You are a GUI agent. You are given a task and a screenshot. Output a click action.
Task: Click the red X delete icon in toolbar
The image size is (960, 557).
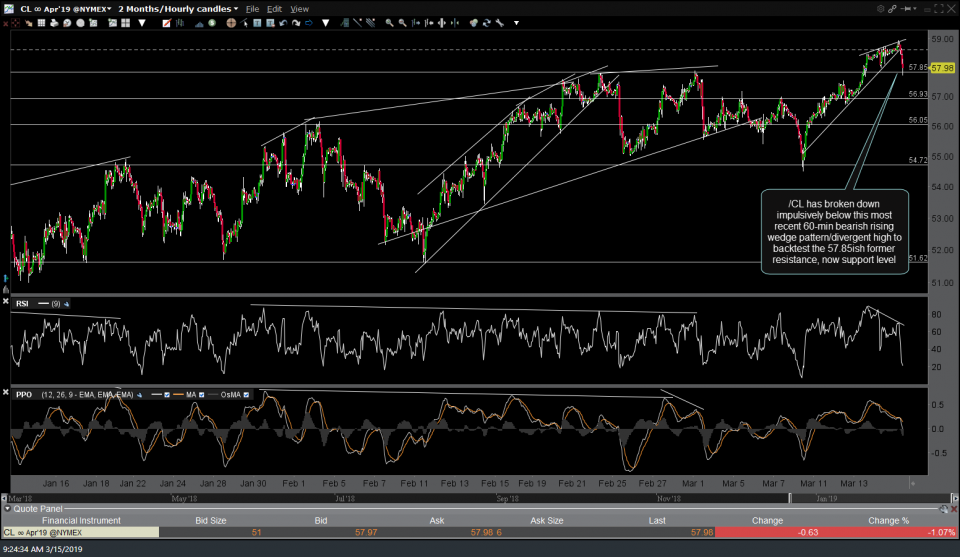click(6, 23)
